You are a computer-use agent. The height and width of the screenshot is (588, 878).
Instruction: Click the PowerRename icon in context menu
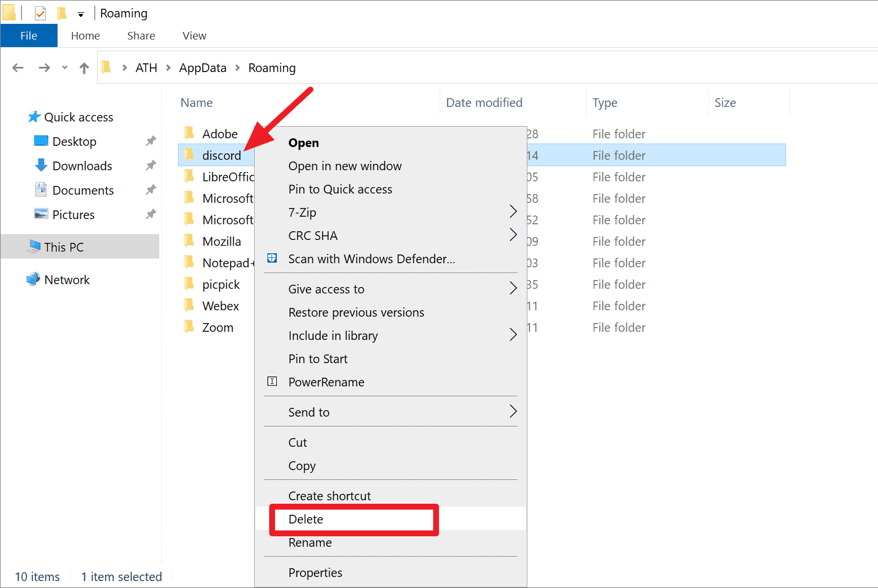coord(272,381)
